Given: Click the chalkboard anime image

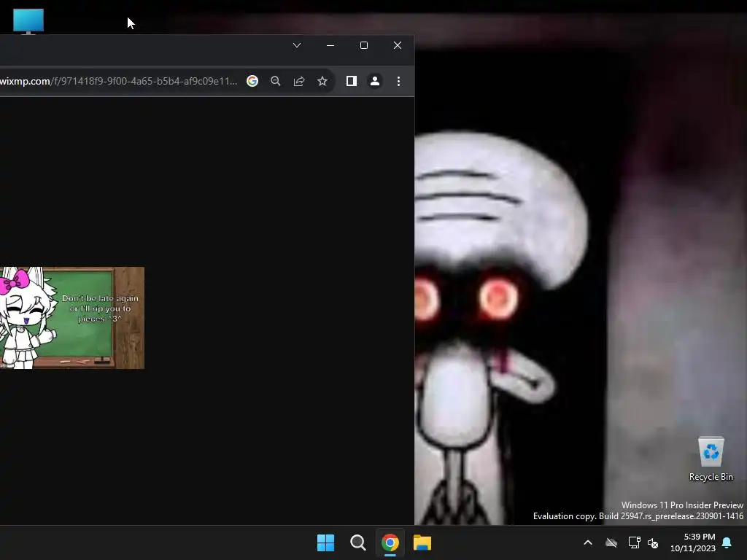Looking at the screenshot, I should click(72, 318).
